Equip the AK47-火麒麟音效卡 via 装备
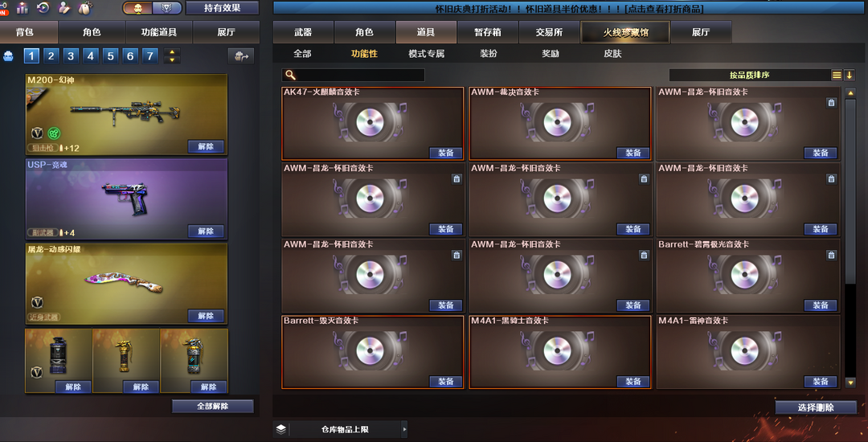The image size is (868, 442). [445, 153]
